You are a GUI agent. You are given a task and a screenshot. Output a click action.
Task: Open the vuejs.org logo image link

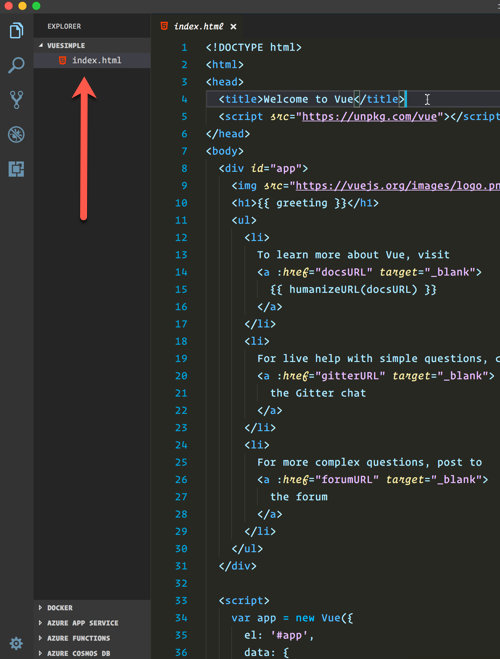[397, 186]
